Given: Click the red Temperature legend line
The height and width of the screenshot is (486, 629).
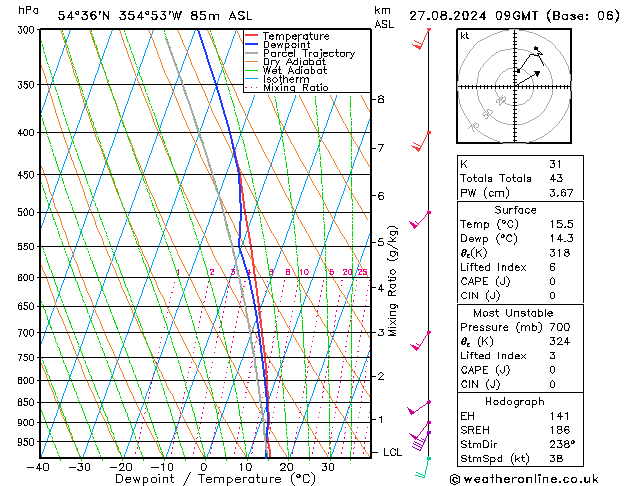Looking at the screenshot, I should 251,36.
